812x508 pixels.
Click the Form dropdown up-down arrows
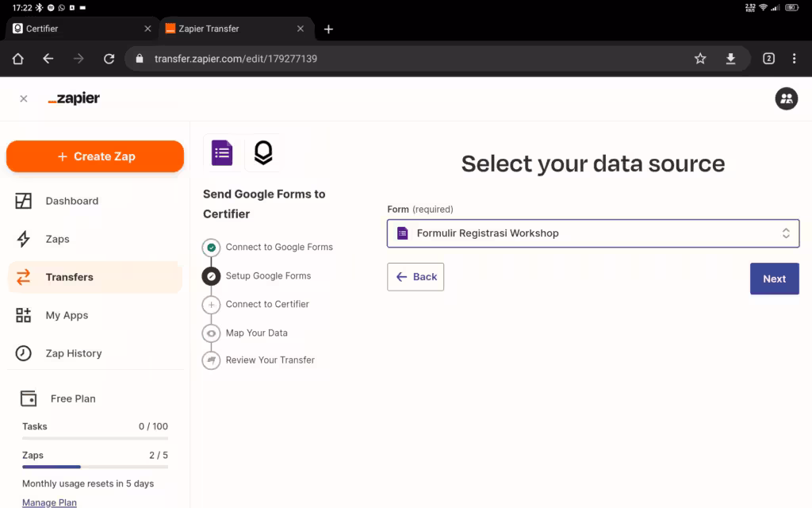[x=786, y=233]
